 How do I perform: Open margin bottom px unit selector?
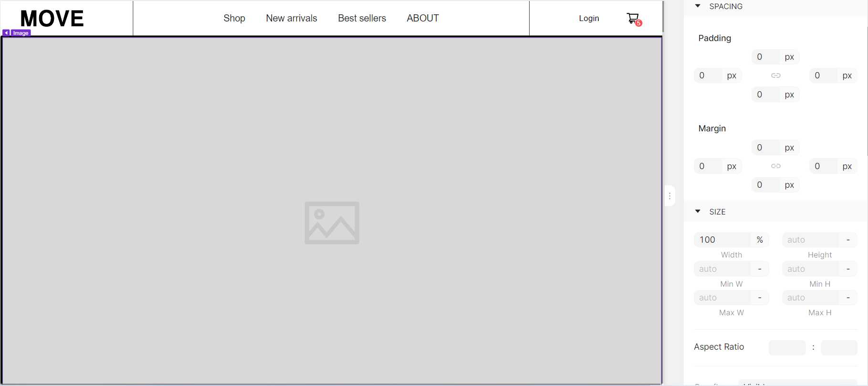pos(790,185)
